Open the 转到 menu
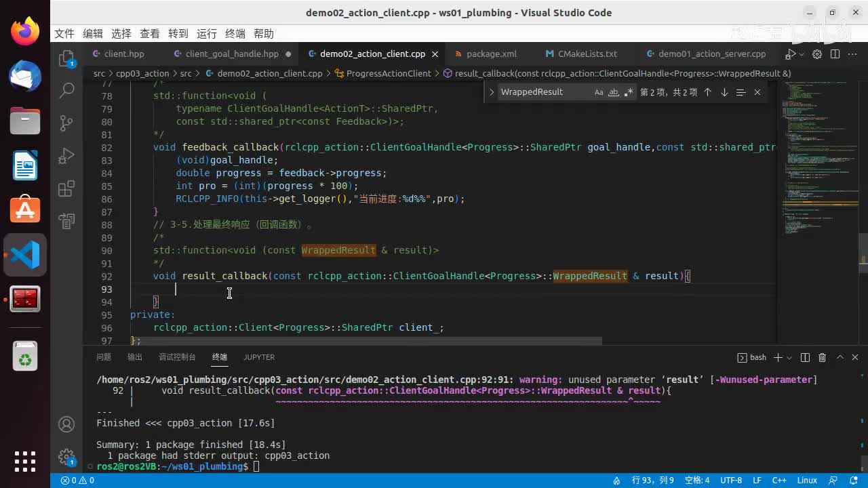The image size is (868, 488). pos(178,34)
